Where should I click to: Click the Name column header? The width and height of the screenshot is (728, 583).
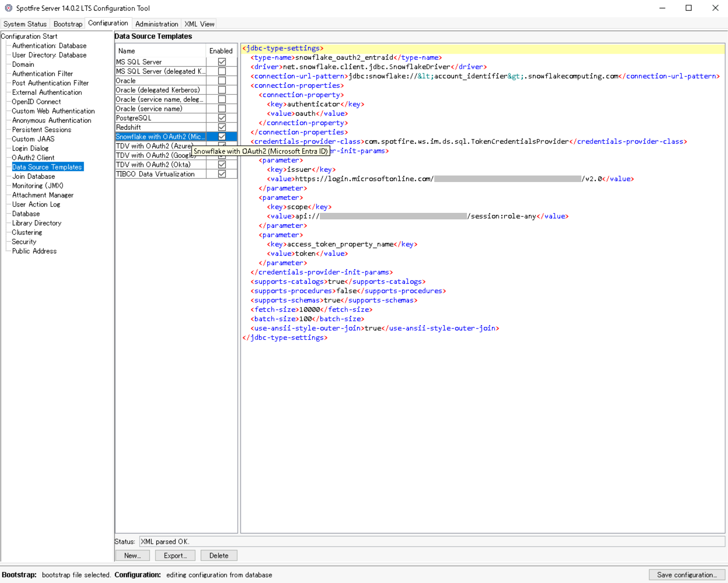point(160,50)
